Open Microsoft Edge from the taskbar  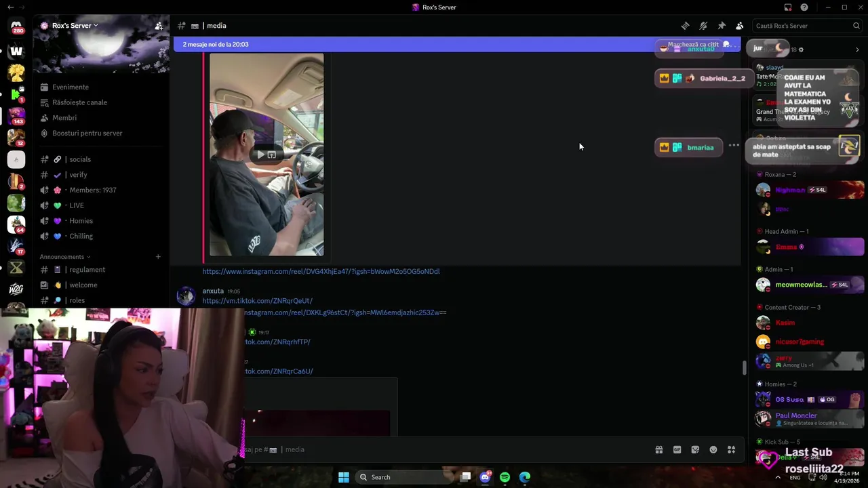(x=524, y=477)
